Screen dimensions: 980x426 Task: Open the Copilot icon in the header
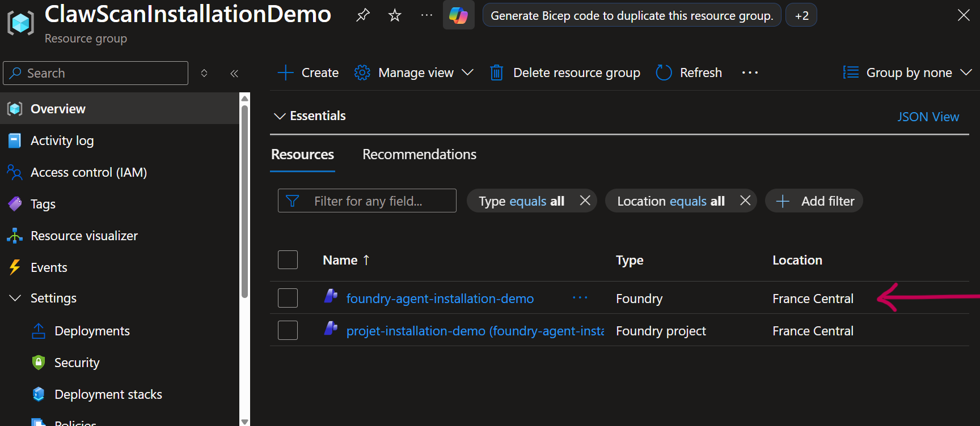click(458, 15)
